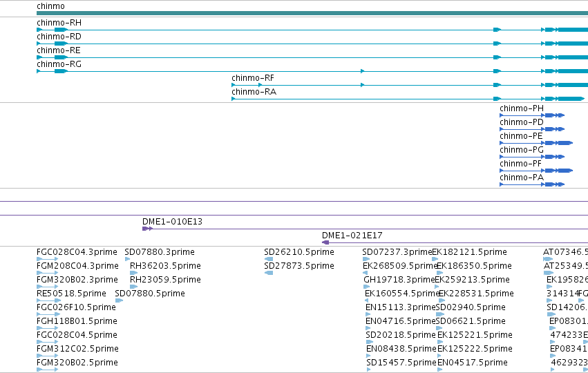Image resolution: width=588 pixels, height=373 pixels.
Task: Select FGC026F10.5prime EST label
Action: (x=77, y=307)
